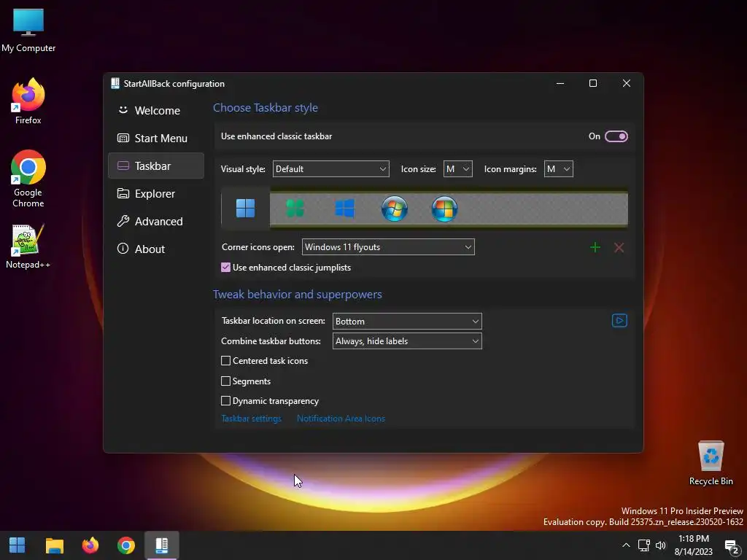Close the StartAllBack configuration window
Viewport: 747px width, 560px height.
click(x=627, y=83)
